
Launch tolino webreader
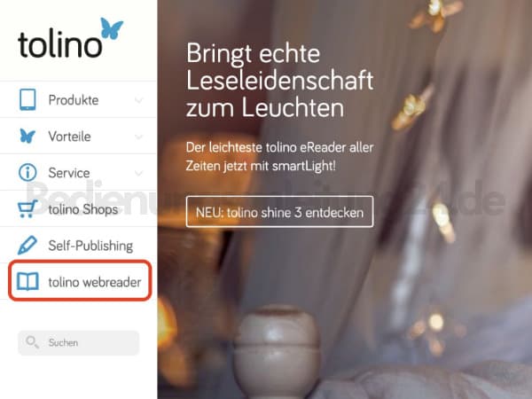click(95, 282)
